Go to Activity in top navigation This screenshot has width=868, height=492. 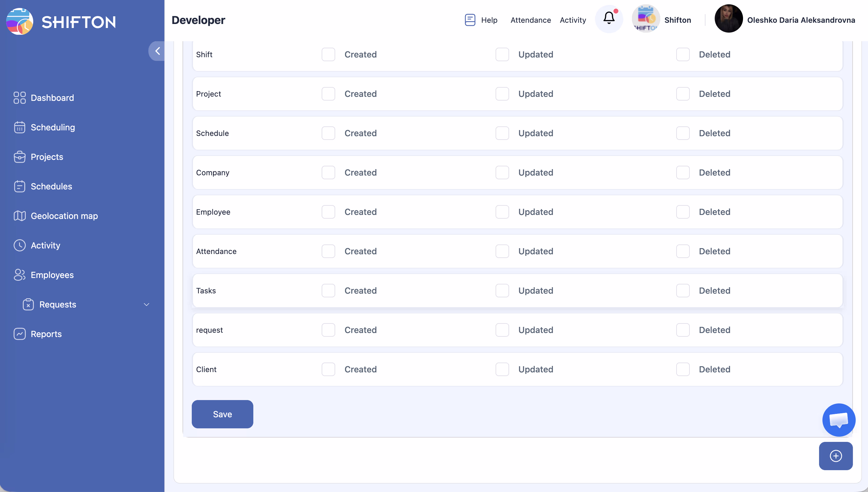pos(573,20)
